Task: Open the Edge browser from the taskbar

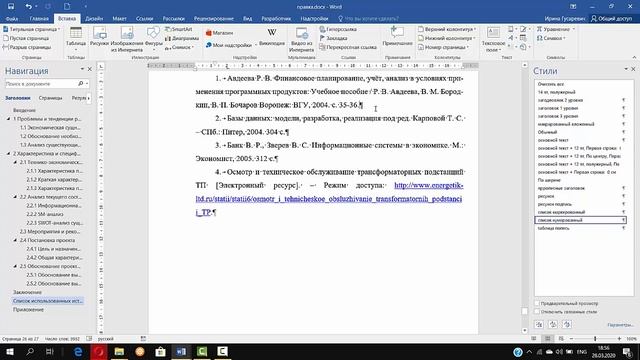Action: pyautogui.click(x=78, y=351)
